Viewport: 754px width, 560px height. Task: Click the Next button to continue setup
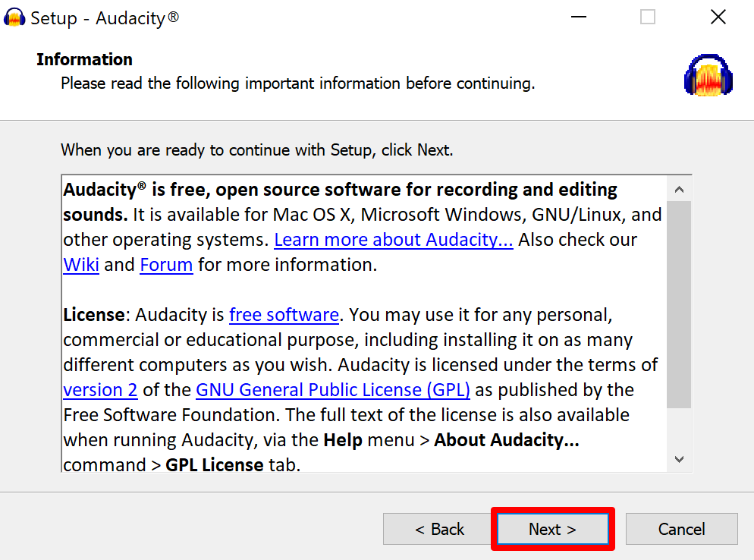tap(552, 529)
